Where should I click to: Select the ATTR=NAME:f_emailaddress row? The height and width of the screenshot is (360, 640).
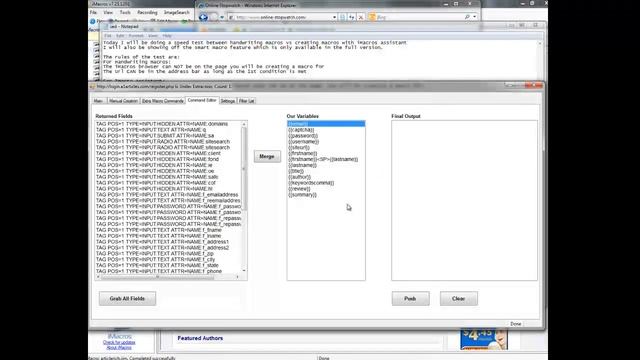tap(168, 195)
